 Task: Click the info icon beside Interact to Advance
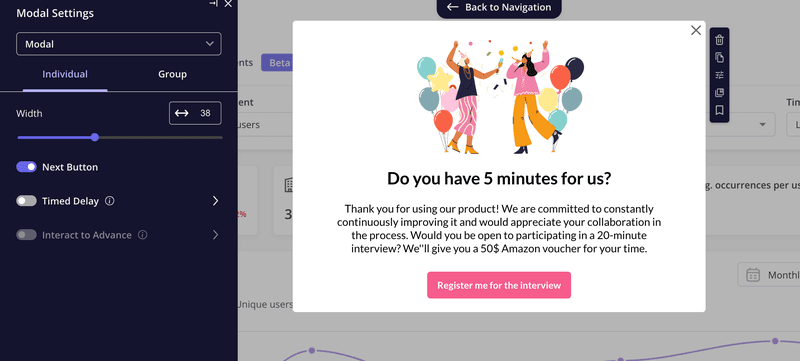(x=143, y=235)
